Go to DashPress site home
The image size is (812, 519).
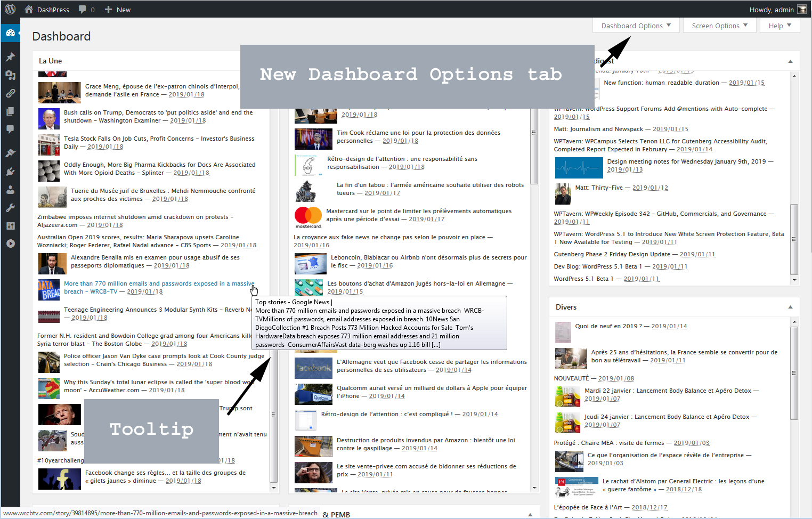47,10
